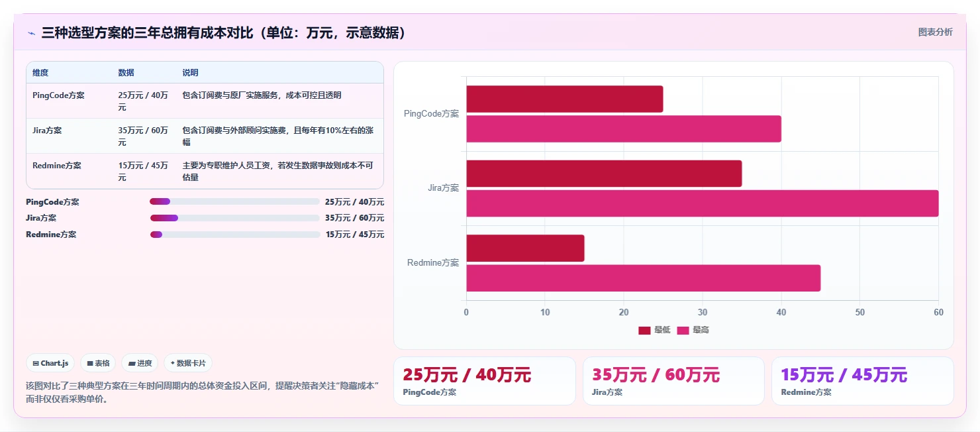Click the Redmine方案 chart axis label

point(433,263)
